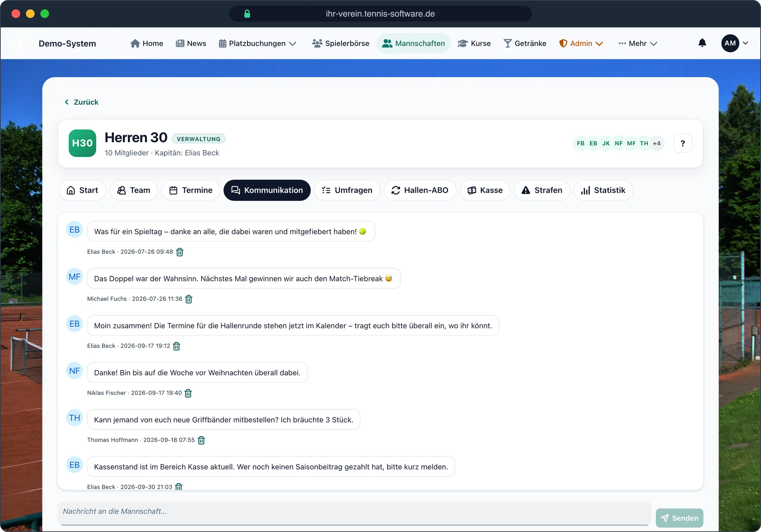This screenshot has width=761, height=532.
Task: Go to Home in navigation
Action: 147,44
